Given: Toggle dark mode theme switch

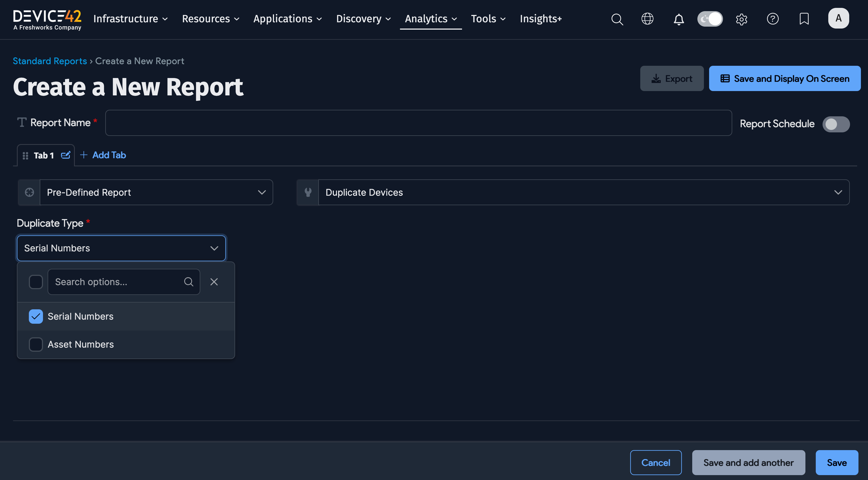Looking at the screenshot, I should point(710,19).
